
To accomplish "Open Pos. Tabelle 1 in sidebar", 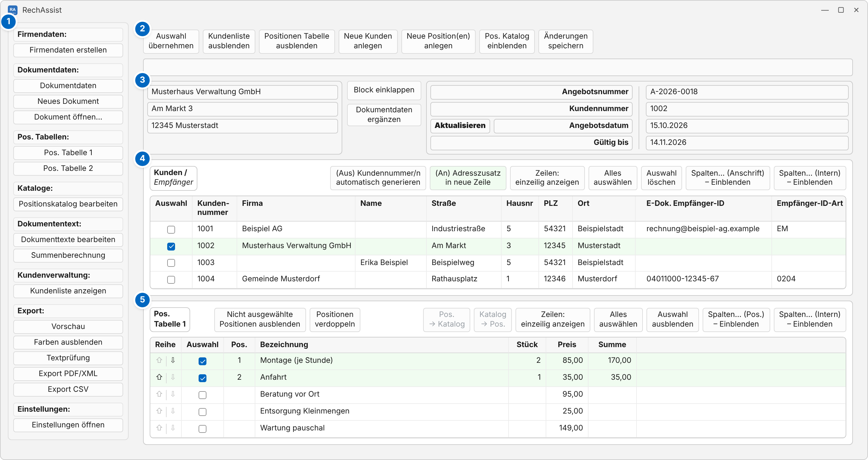I will click(68, 153).
